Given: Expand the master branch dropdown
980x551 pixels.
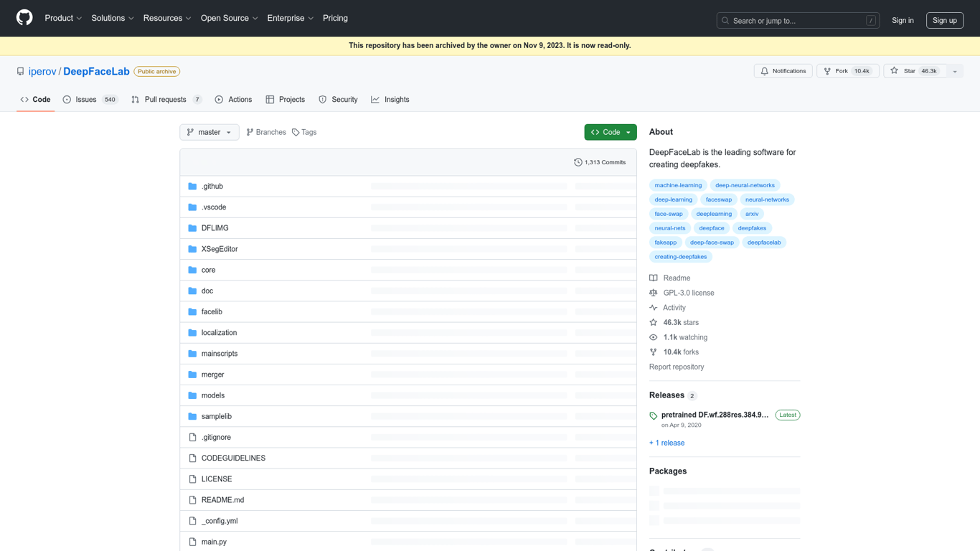Looking at the screenshot, I should coord(209,132).
